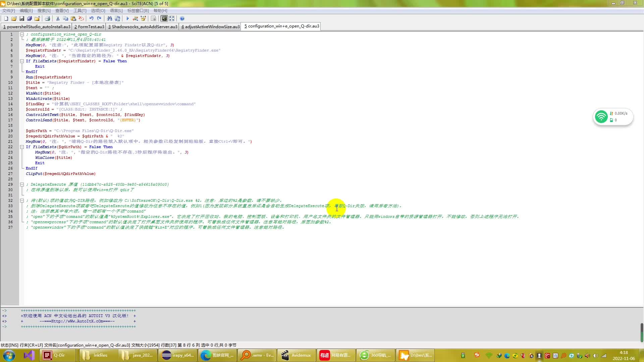Click the Save file toolbar icon
The width and height of the screenshot is (644, 362).
point(22,18)
